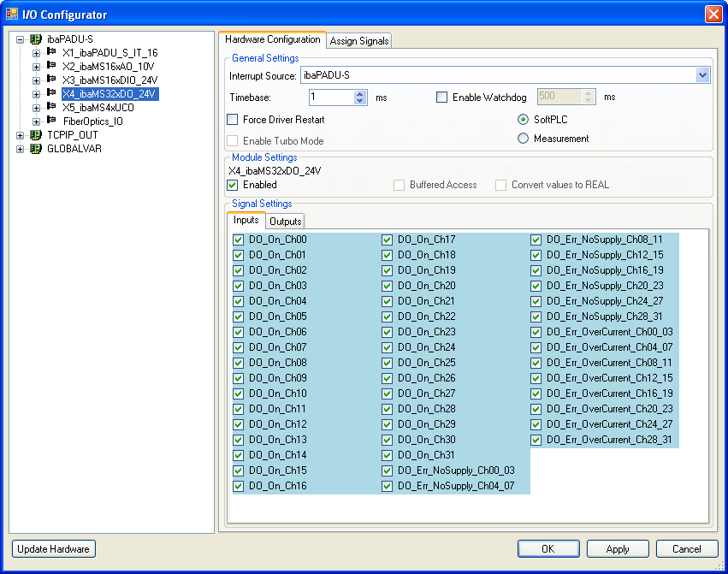Select the Measurement radio button

[523, 139]
